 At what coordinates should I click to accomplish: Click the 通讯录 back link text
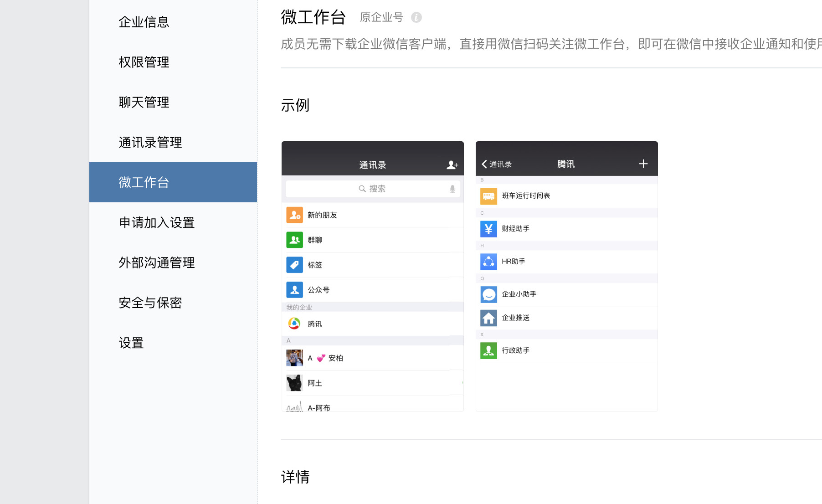(x=500, y=164)
